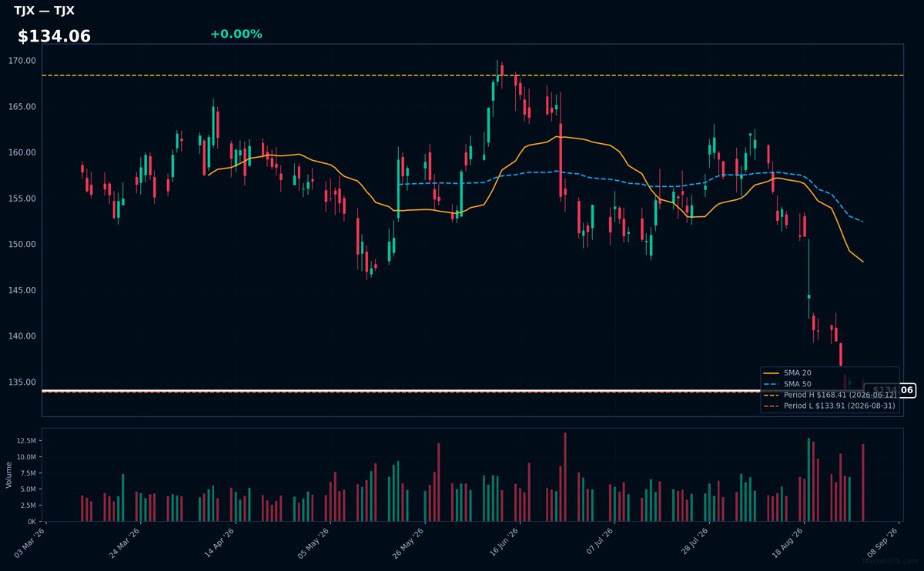Click the 145.00 price axis label
924x571 pixels.
(22, 290)
